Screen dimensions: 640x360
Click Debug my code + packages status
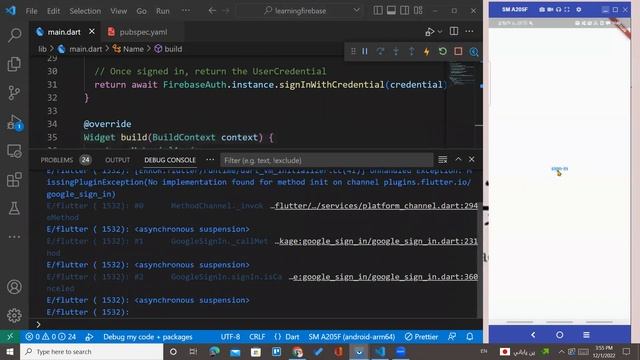coord(147,337)
